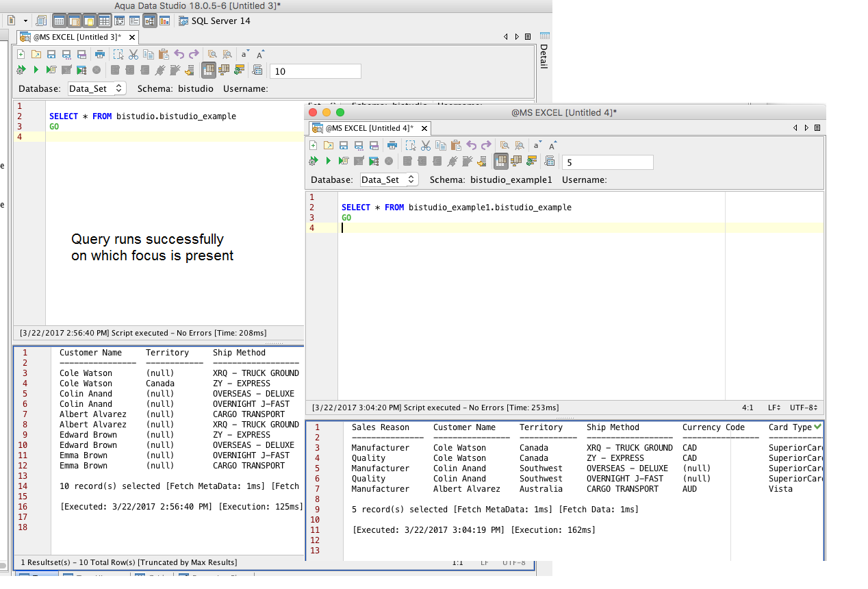This screenshot has height=589, width=868.
Task: Click the Paste clipboard icon in Untitled 3 toolbar
Action: [163, 54]
